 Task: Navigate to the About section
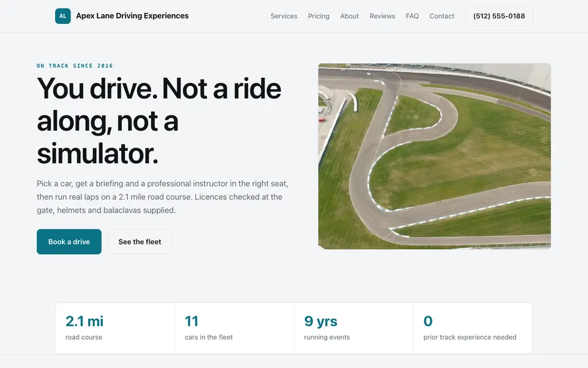[x=350, y=16]
